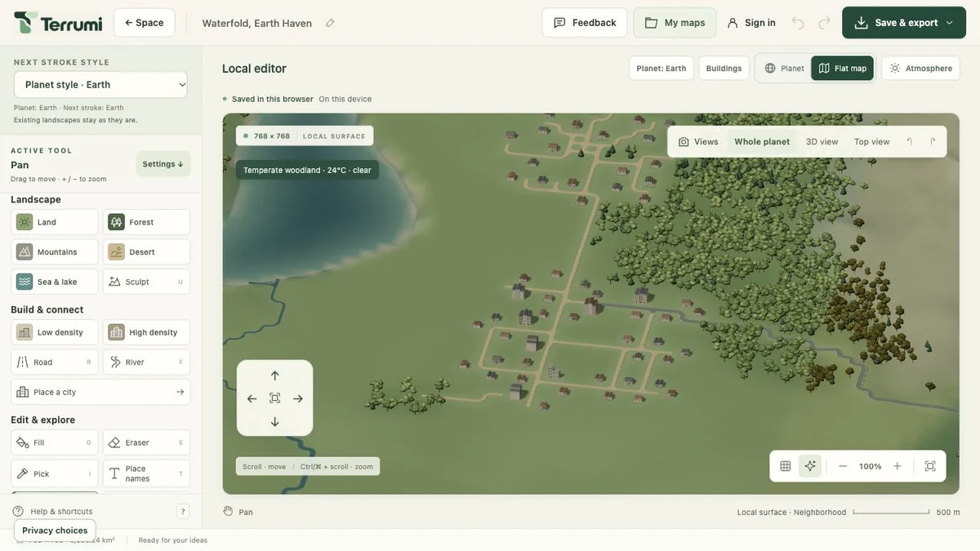Open Help & shortcuts

(x=52, y=512)
